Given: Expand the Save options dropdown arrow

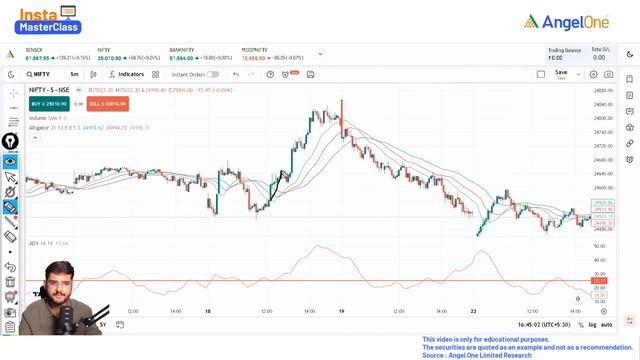Looking at the screenshot, I should pos(578,74).
